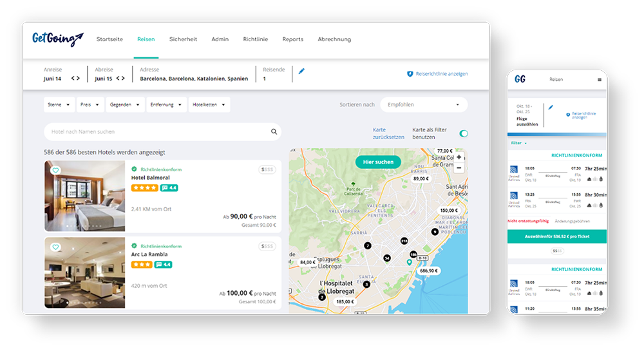Click the magnifier icon in the hotel search box

[x=274, y=132]
